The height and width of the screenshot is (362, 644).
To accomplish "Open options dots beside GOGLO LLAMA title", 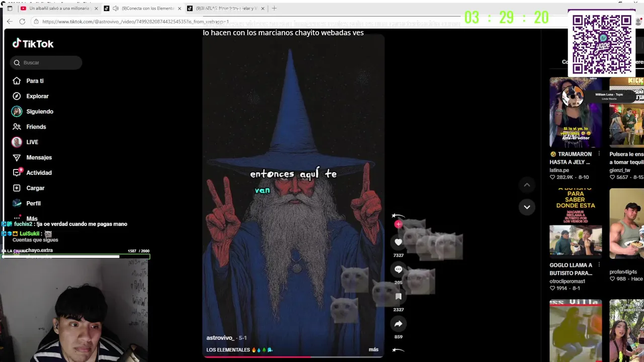I will tap(599, 265).
